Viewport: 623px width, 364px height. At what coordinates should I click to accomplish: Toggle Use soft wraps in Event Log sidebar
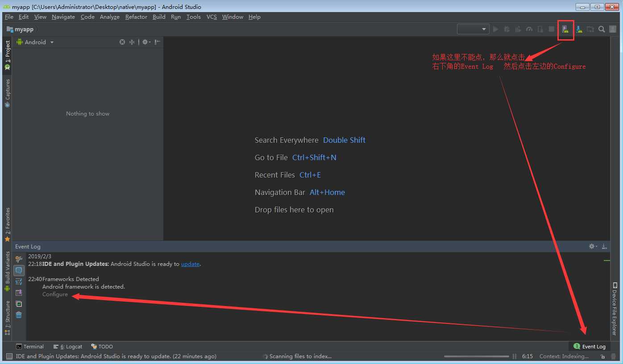tap(19, 281)
